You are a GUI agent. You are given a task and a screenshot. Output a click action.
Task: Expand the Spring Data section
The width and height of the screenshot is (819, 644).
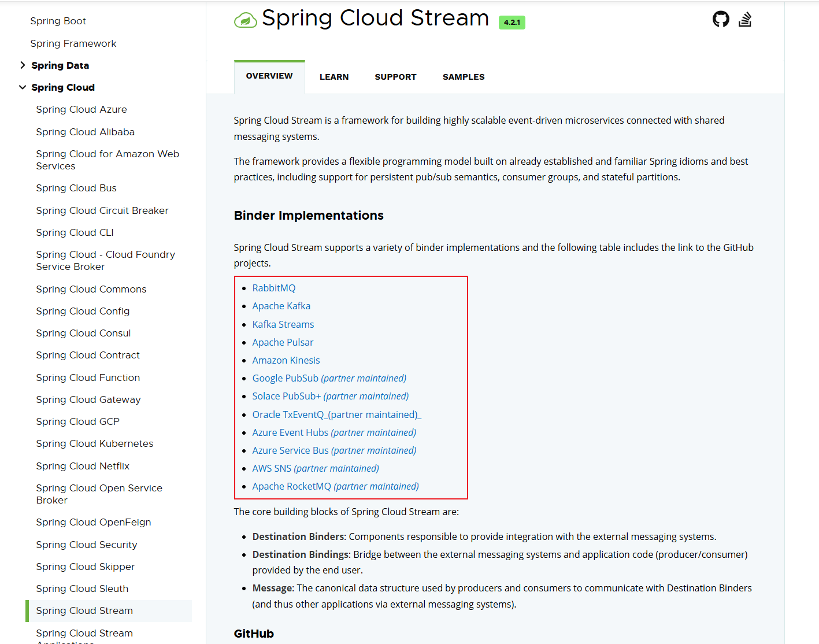coord(23,65)
